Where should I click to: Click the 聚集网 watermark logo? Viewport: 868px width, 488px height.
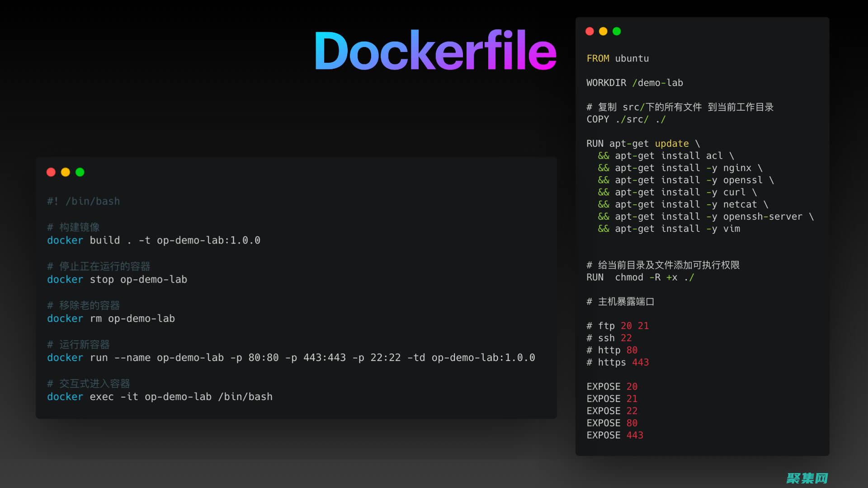(807, 478)
